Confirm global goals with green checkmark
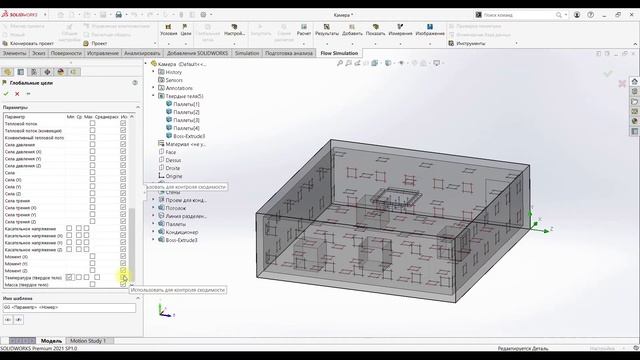The height and width of the screenshot is (360, 640). click(x=6, y=94)
